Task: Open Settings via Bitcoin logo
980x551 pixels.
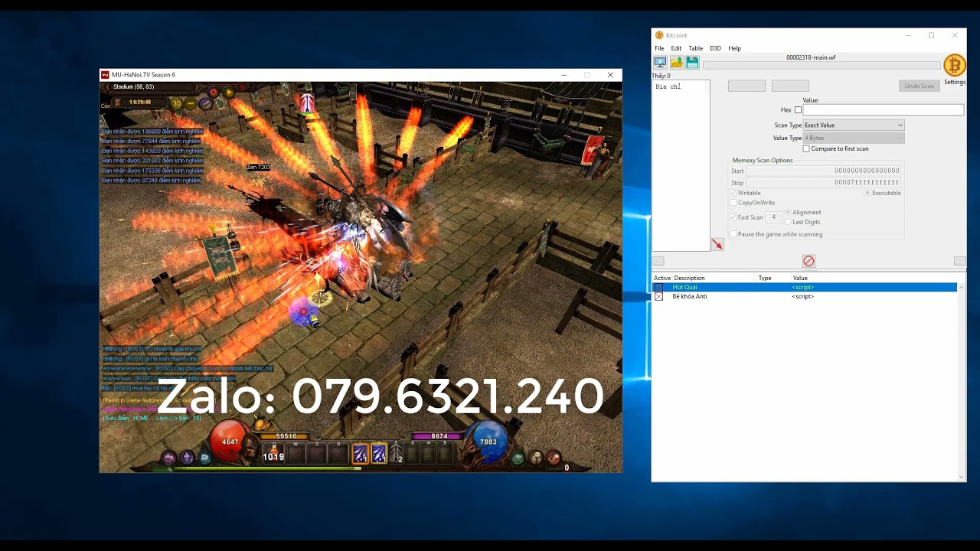Action: pyautogui.click(x=954, y=65)
